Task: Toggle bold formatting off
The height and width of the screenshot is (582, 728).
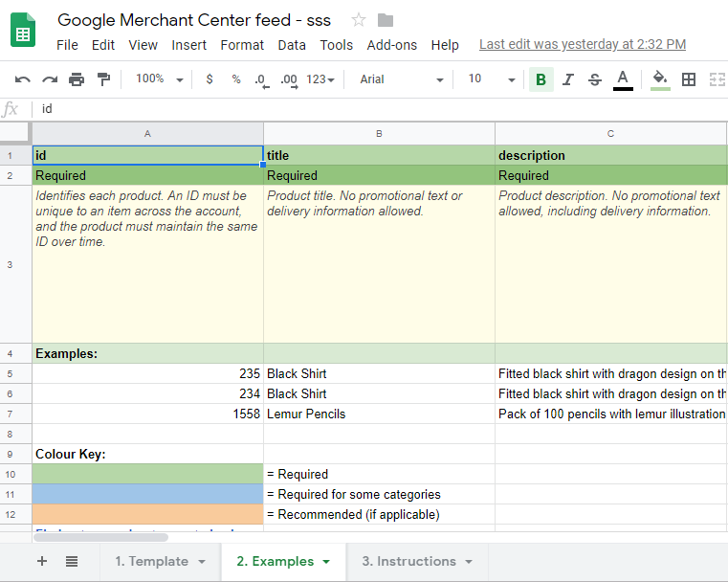Action: (540, 79)
